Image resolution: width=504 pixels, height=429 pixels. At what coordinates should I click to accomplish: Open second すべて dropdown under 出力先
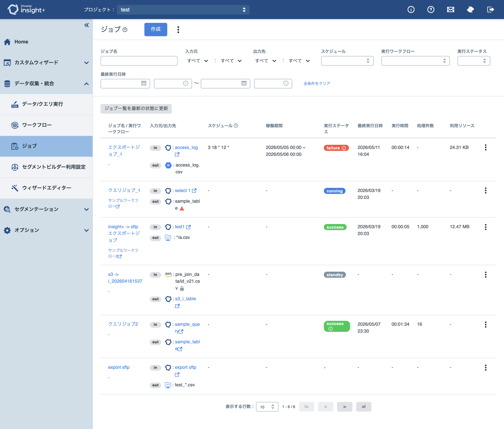(x=299, y=61)
